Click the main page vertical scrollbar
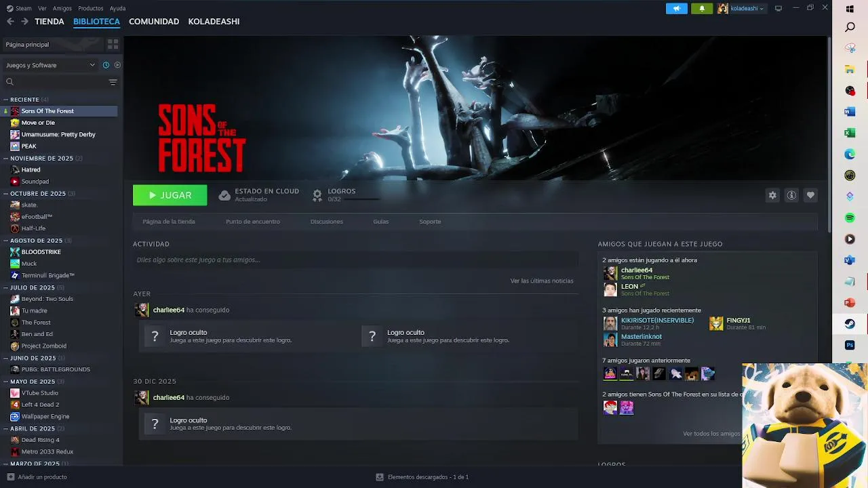 (829, 134)
